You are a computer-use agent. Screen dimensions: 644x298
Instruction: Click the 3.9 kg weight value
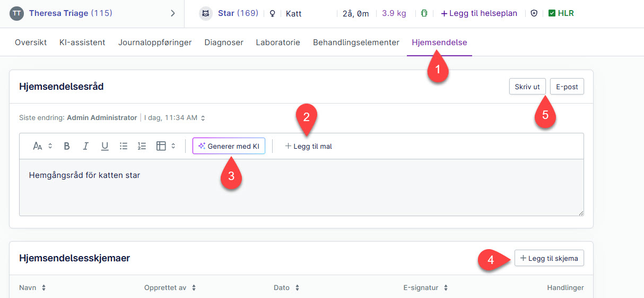[394, 13]
